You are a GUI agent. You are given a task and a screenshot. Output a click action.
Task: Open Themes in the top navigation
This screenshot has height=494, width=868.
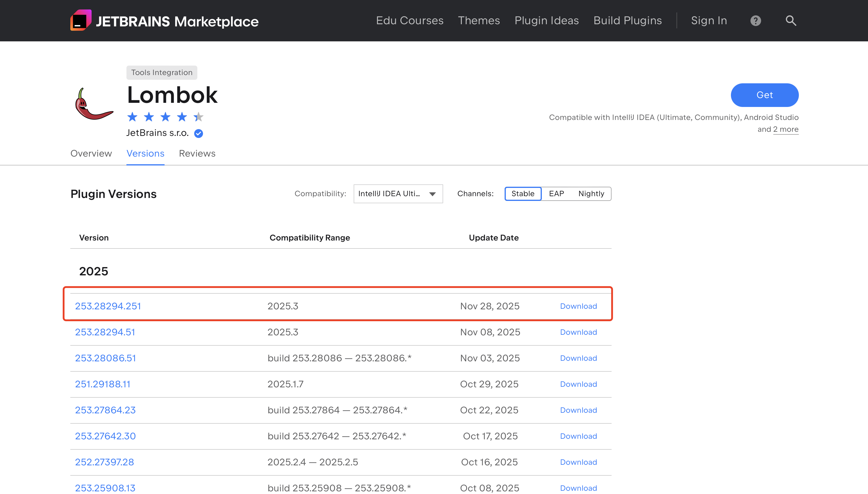479,21
